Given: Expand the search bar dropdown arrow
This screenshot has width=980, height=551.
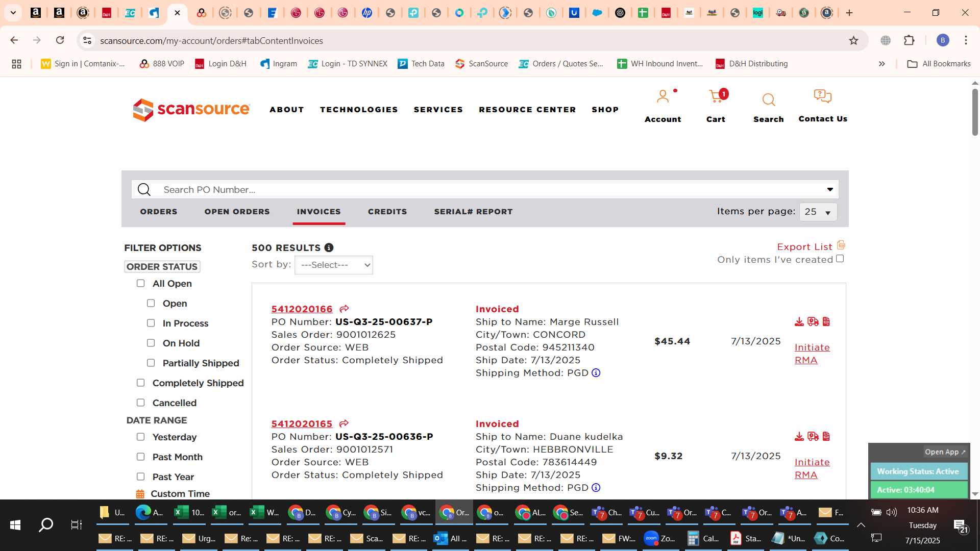Looking at the screenshot, I should [830, 190].
